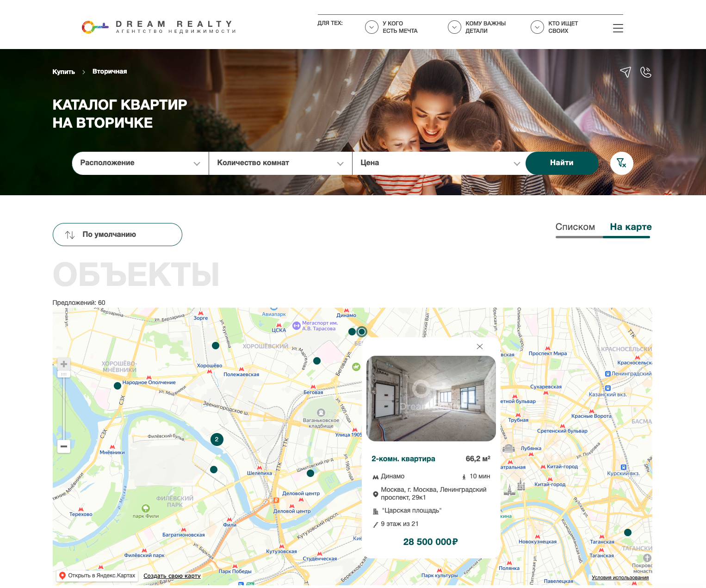This screenshot has width=706, height=588.
Task: Open the hamburger menu
Action: [x=618, y=28]
